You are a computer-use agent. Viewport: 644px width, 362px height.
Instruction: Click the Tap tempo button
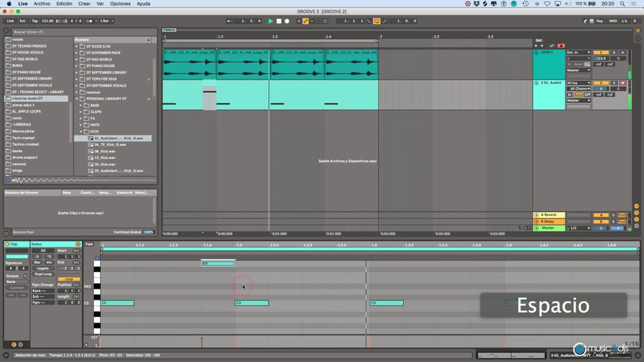[x=35, y=21]
